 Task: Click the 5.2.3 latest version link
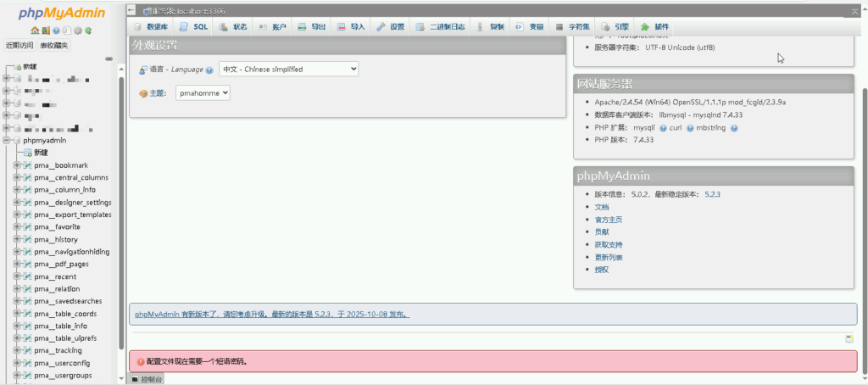click(x=712, y=194)
